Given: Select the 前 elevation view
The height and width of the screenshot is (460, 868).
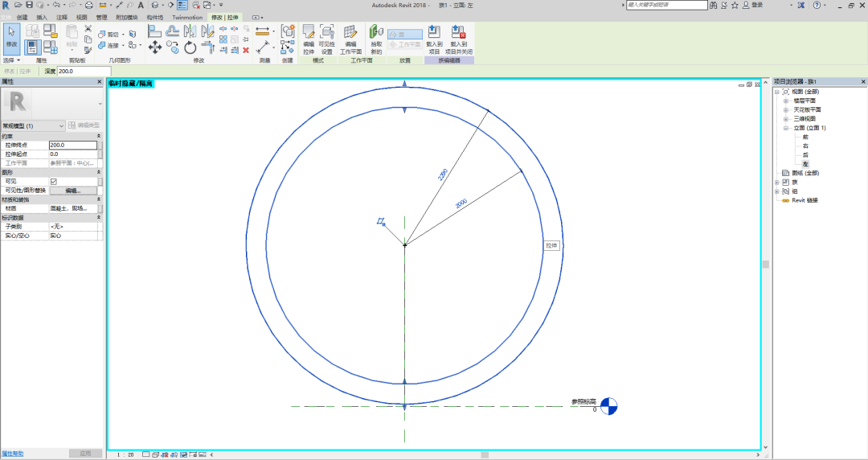Looking at the screenshot, I should pyautogui.click(x=805, y=137).
